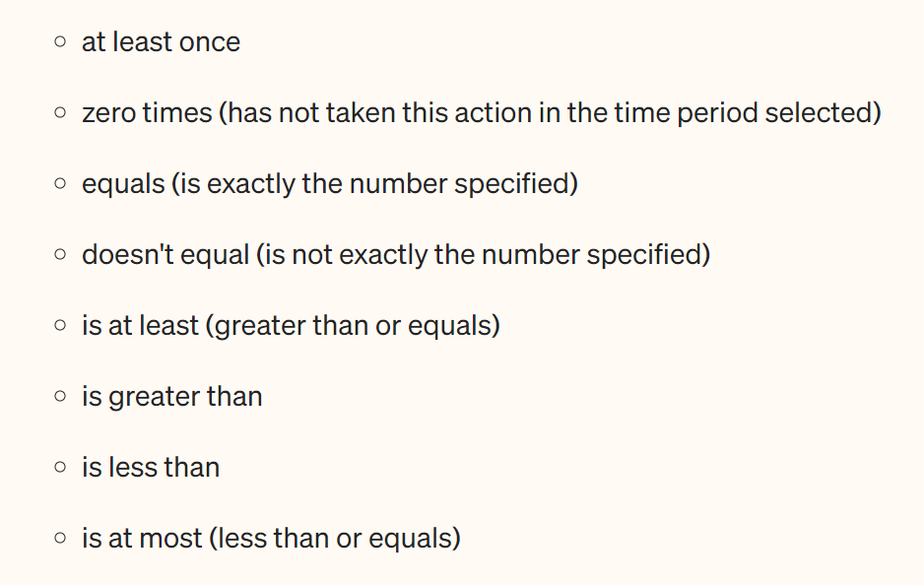Click the "is less than" text

[x=151, y=468]
